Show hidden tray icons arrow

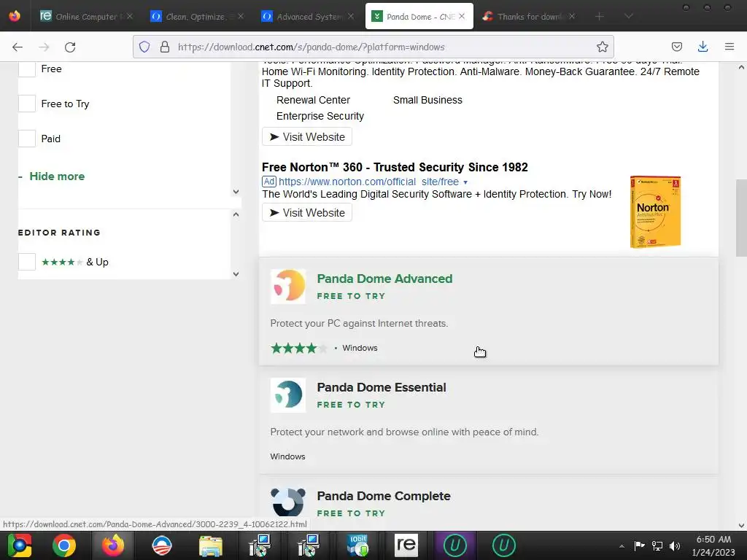point(622,546)
